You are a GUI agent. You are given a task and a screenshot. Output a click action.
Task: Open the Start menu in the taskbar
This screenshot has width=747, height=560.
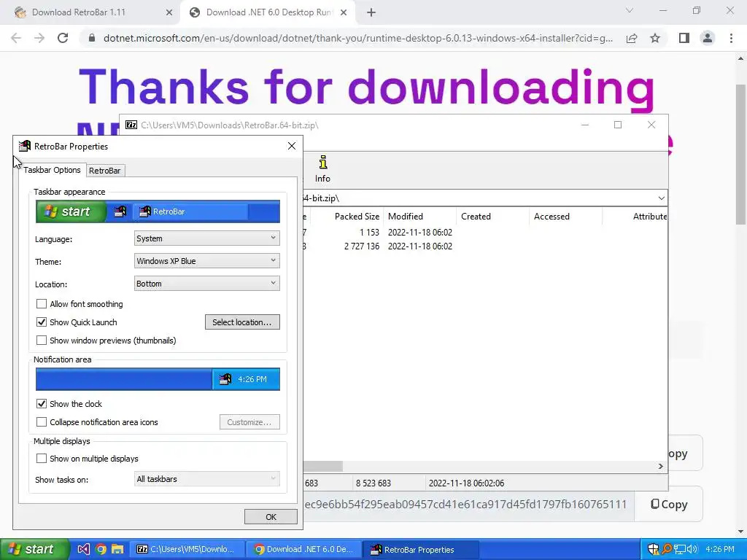34,549
